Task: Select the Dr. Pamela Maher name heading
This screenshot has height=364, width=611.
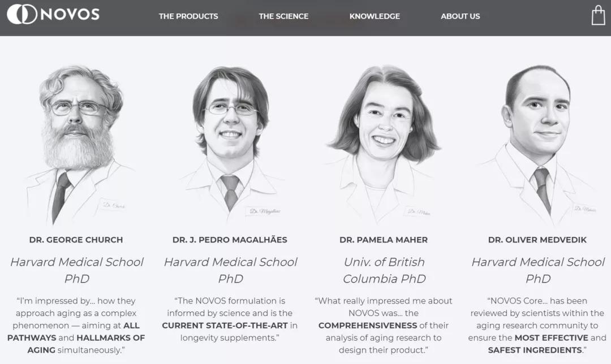Action: point(384,240)
